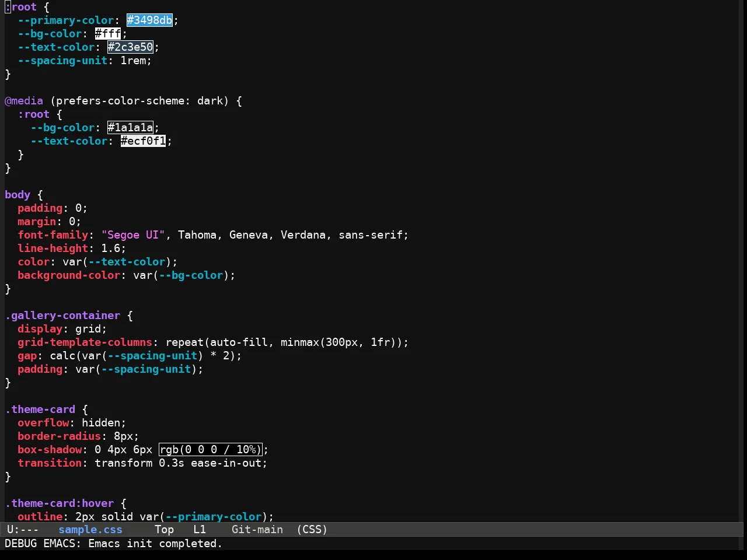Click the 'outline' property

click(40, 517)
